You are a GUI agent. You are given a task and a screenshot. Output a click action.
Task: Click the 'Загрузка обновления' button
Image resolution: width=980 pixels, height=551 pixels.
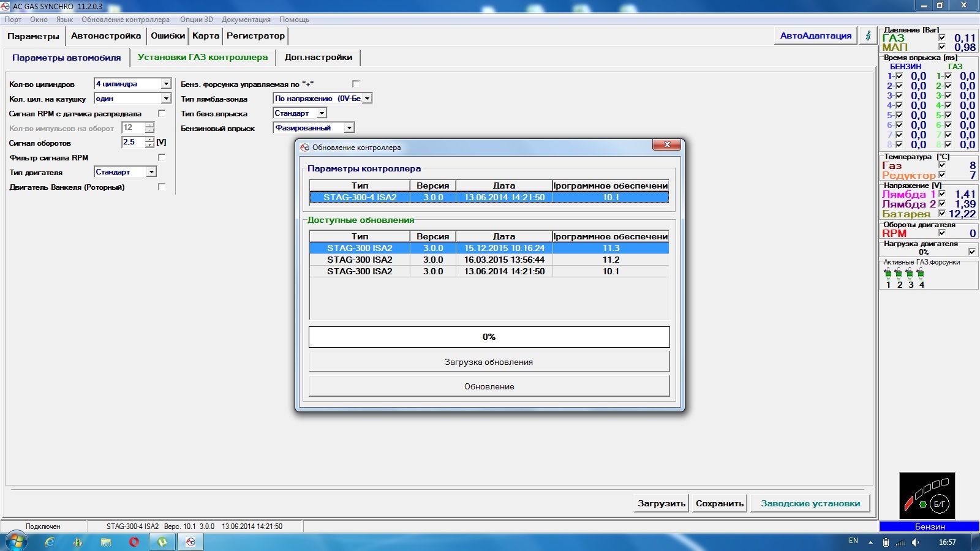(x=489, y=362)
